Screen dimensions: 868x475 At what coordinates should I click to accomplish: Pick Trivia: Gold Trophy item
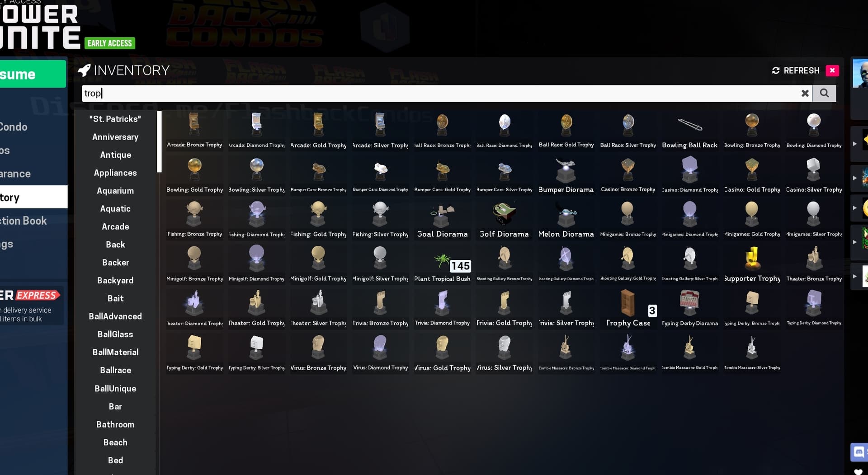pos(504,309)
